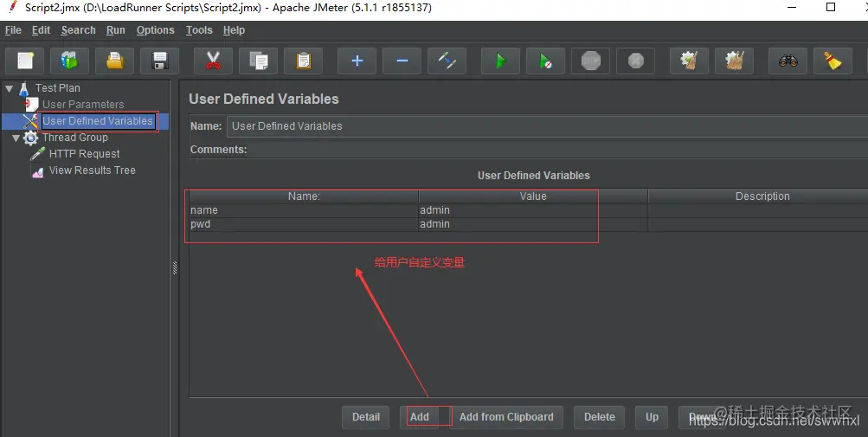
Task: Click the admin value in pwd row
Action: click(x=533, y=224)
